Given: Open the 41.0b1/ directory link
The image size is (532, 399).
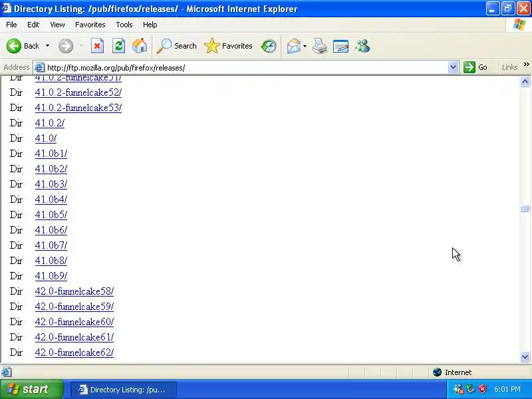Looking at the screenshot, I should 51,154.
